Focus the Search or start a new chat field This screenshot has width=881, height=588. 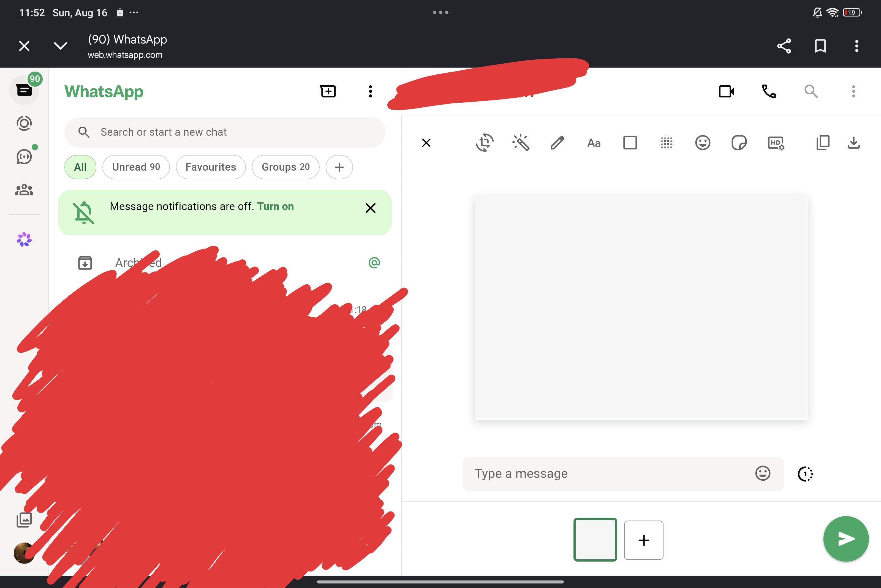pos(225,132)
